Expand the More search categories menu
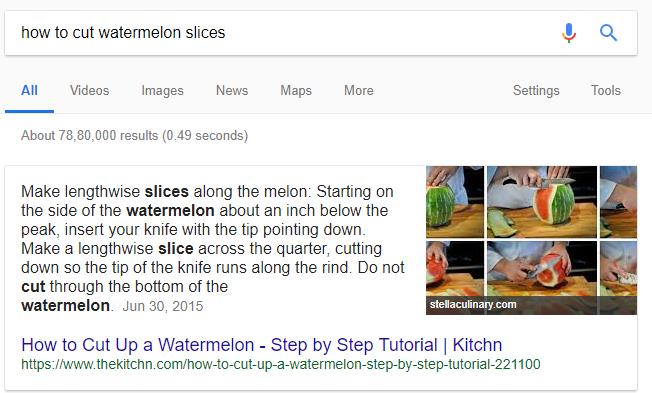 tap(358, 90)
